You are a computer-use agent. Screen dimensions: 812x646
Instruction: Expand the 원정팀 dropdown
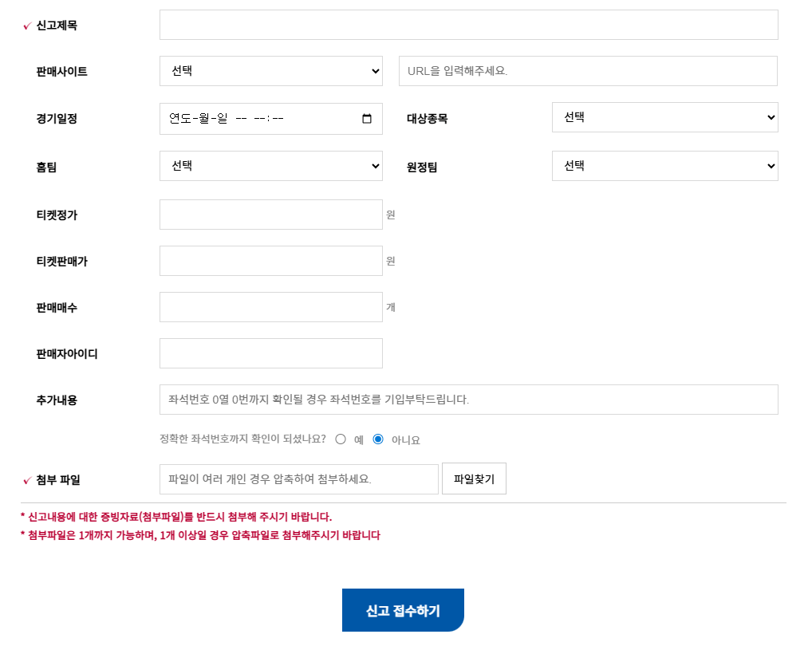[664, 166]
